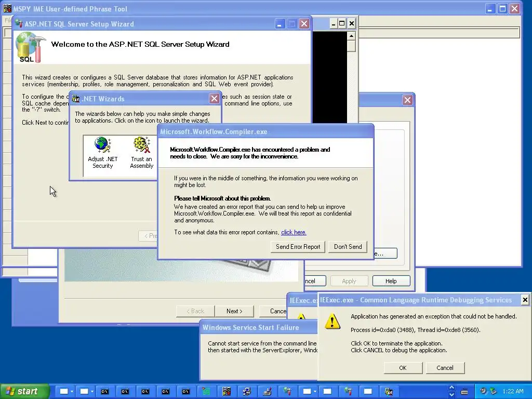Click Send Error Report button

[298, 247]
